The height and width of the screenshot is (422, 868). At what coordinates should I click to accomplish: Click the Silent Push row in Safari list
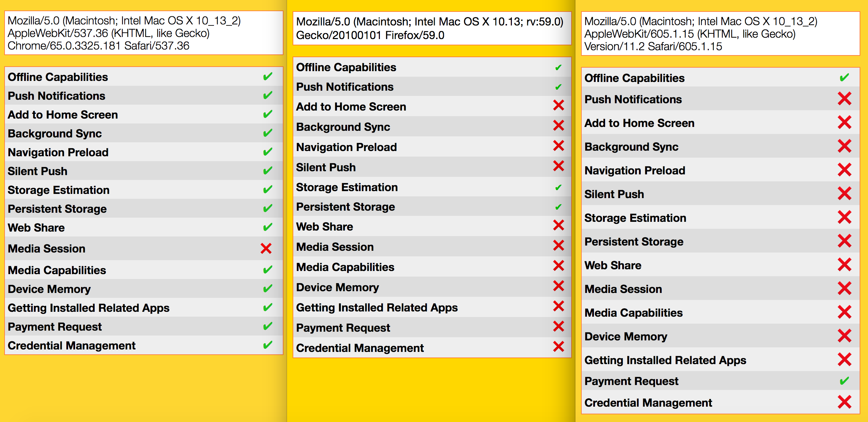(x=614, y=194)
